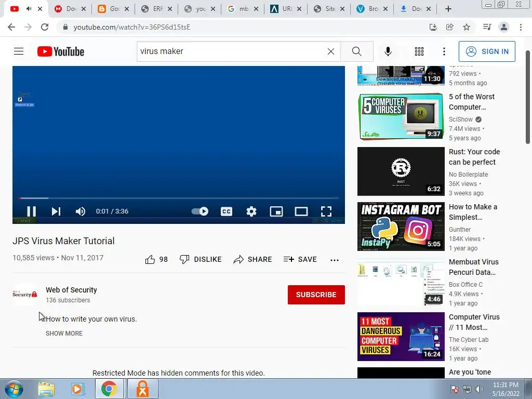Open Windows Explorer from the taskbar
Viewport: 532px width, 399px height.
pyautogui.click(x=46, y=389)
